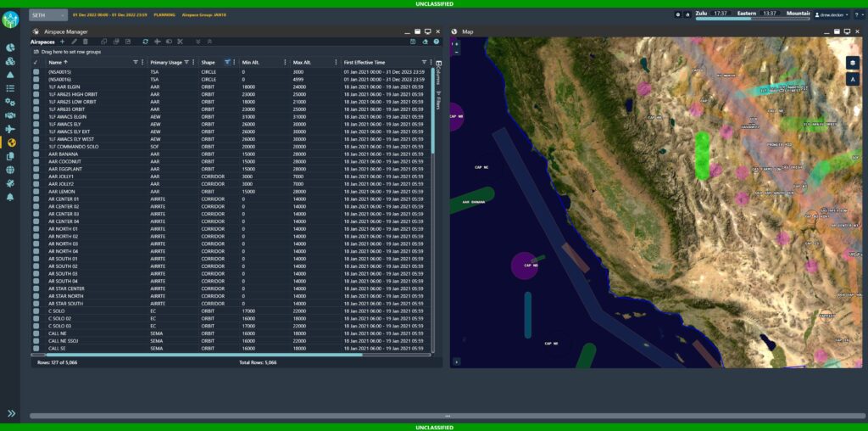Open the active Shape column filter
The height and width of the screenshot is (431, 868).
point(227,63)
